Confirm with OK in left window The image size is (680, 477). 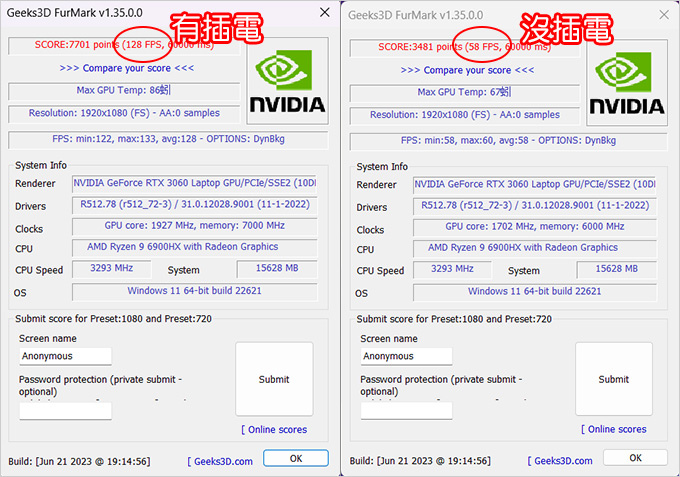pyautogui.click(x=296, y=458)
